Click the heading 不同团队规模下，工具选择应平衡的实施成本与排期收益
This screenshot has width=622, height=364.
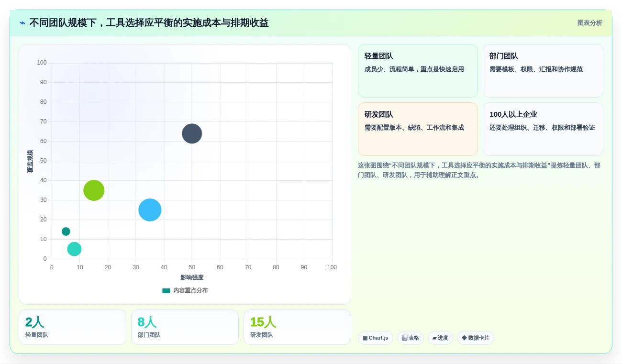(x=149, y=23)
